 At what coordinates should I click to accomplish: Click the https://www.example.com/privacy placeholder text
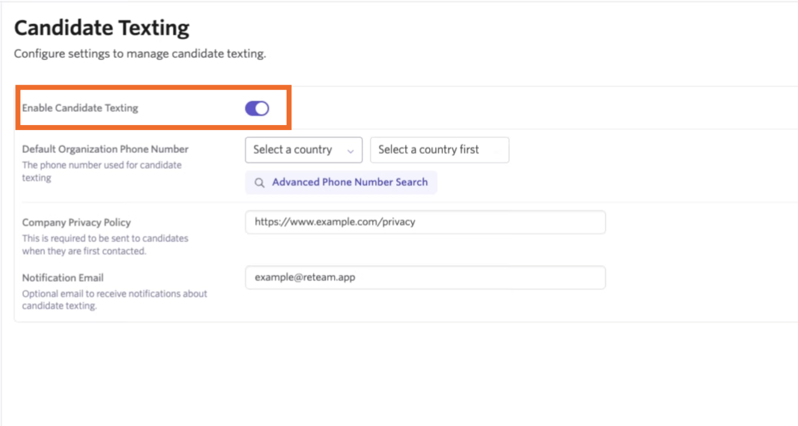tap(335, 222)
